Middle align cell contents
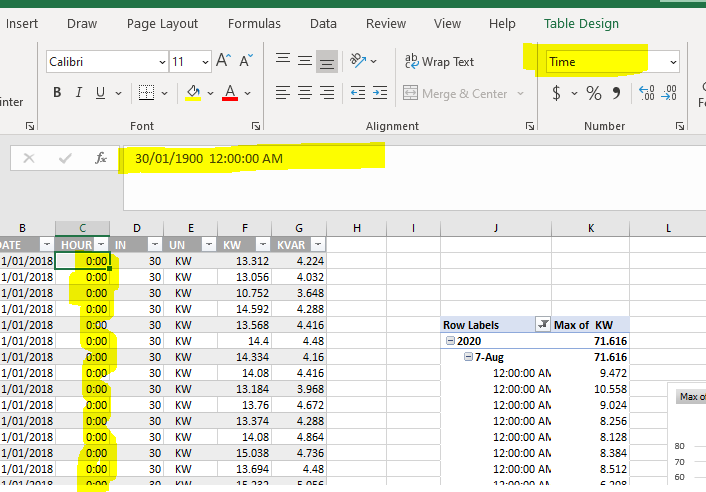Screen dimensions: 706x492 (x=305, y=60)
